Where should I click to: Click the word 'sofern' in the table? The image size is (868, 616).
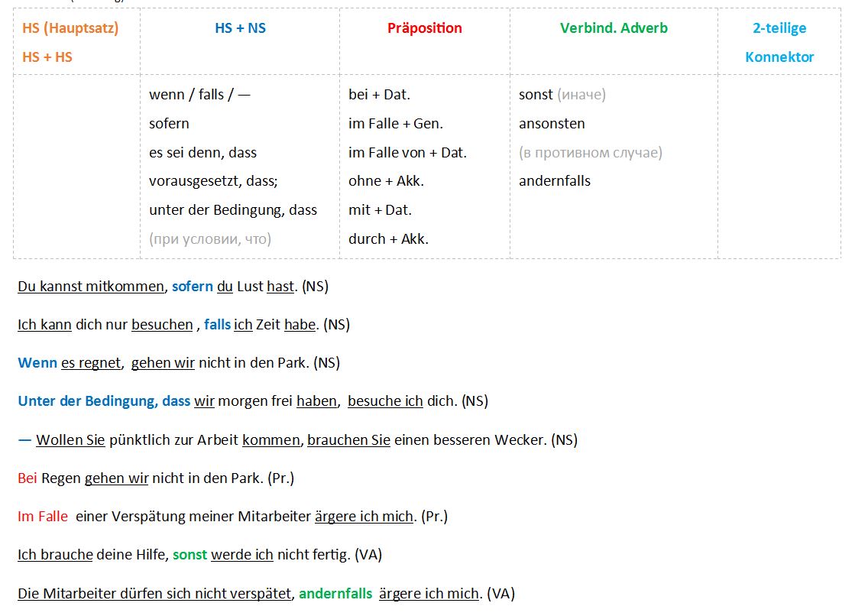[169, 123]
